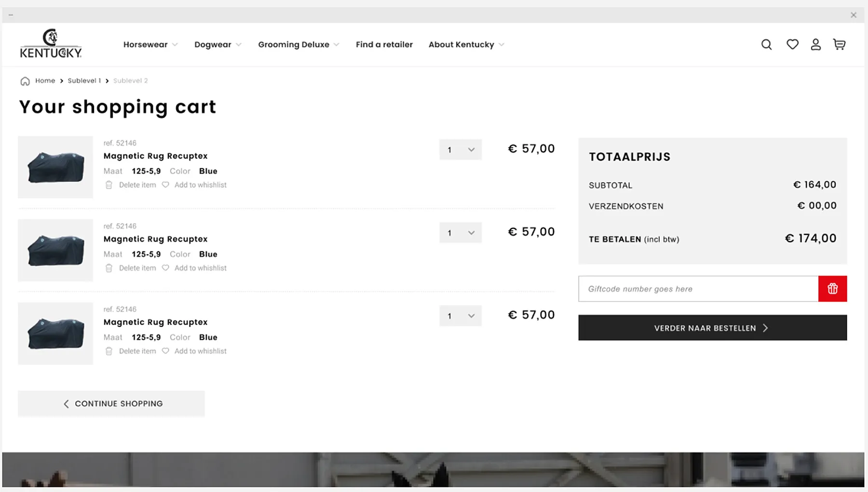Apply giftcode with red gift button

point(832,288)
